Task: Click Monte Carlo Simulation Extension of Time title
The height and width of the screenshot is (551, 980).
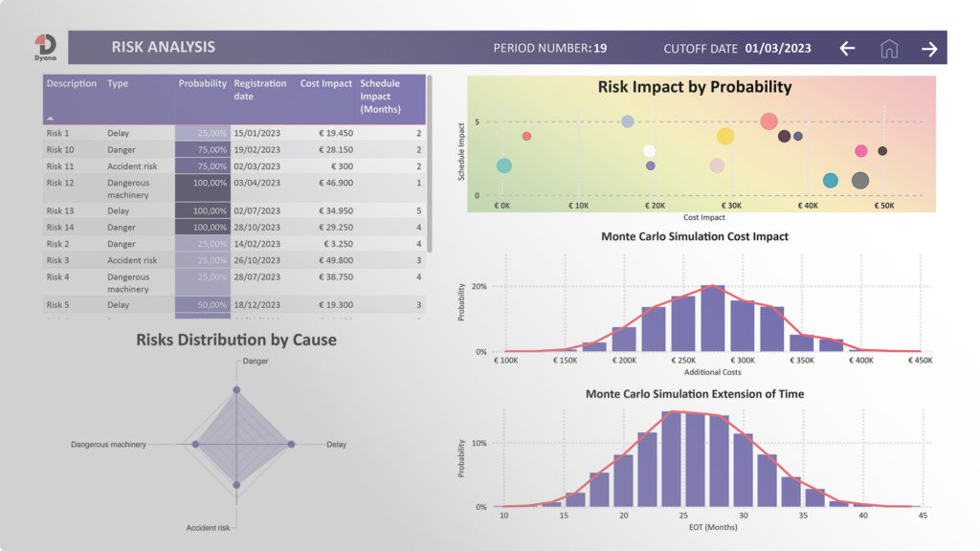Action: tap(695, 394)
